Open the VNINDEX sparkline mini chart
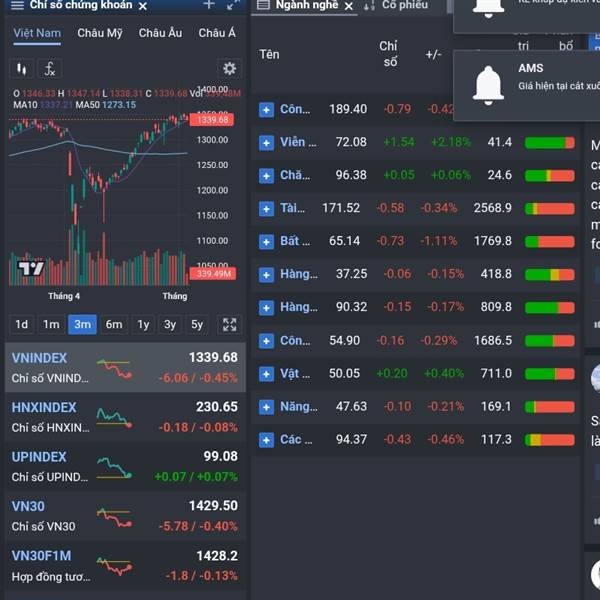The width and height of the screenshot is (600, 600). [114, 369]
